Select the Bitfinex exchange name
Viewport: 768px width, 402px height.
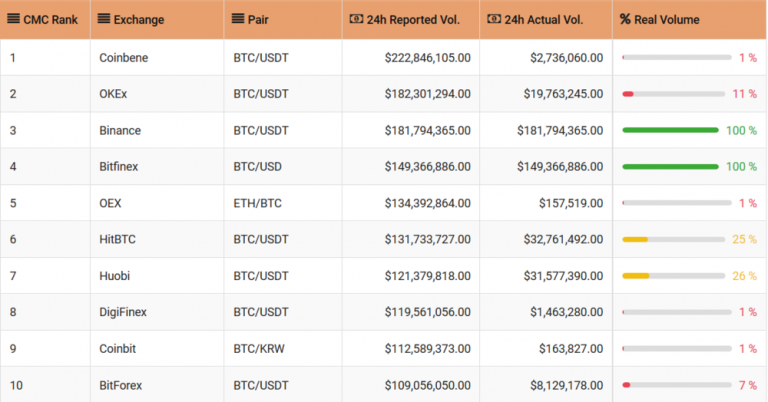(119, 166)
